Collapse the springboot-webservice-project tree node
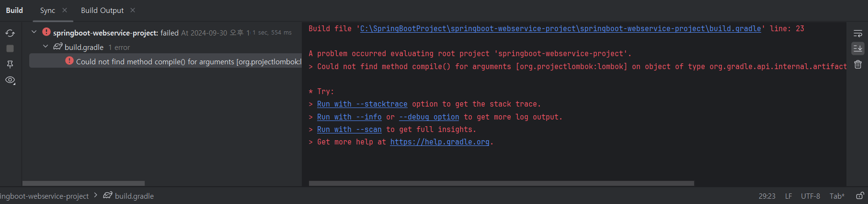The width and height of the screenshot is (868, 204). (x=34, y=32)
